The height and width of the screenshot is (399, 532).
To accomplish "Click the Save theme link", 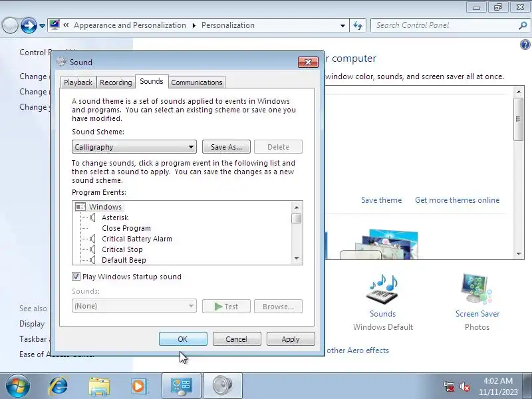I will coord(381,200).
